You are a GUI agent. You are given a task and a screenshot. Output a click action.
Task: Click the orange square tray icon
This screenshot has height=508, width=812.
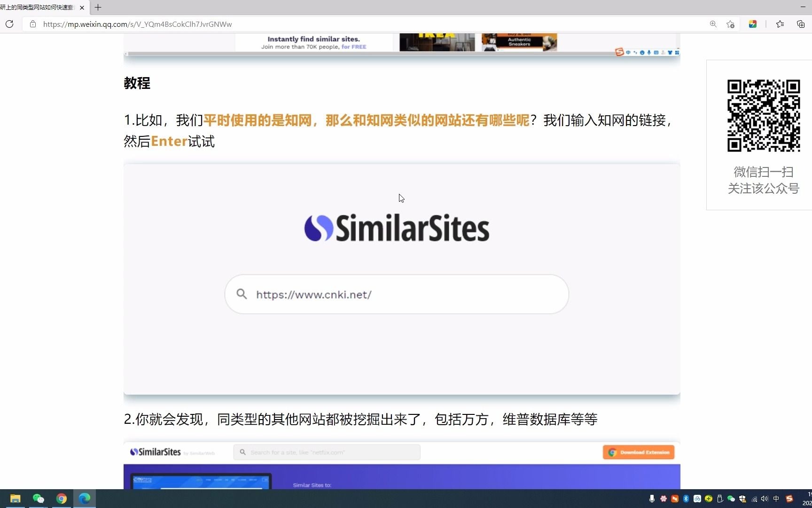pyautogui.click(x=675, y=499)
